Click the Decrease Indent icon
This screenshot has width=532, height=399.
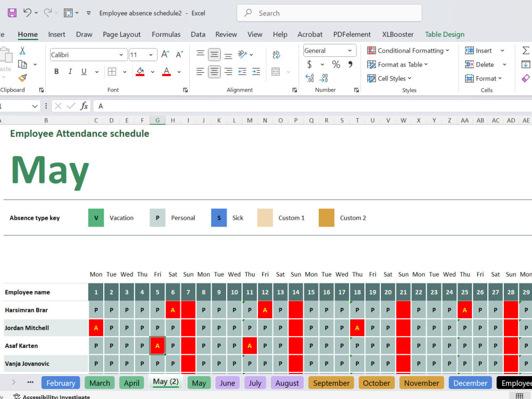pyautogui.click(x=242, y=72)
